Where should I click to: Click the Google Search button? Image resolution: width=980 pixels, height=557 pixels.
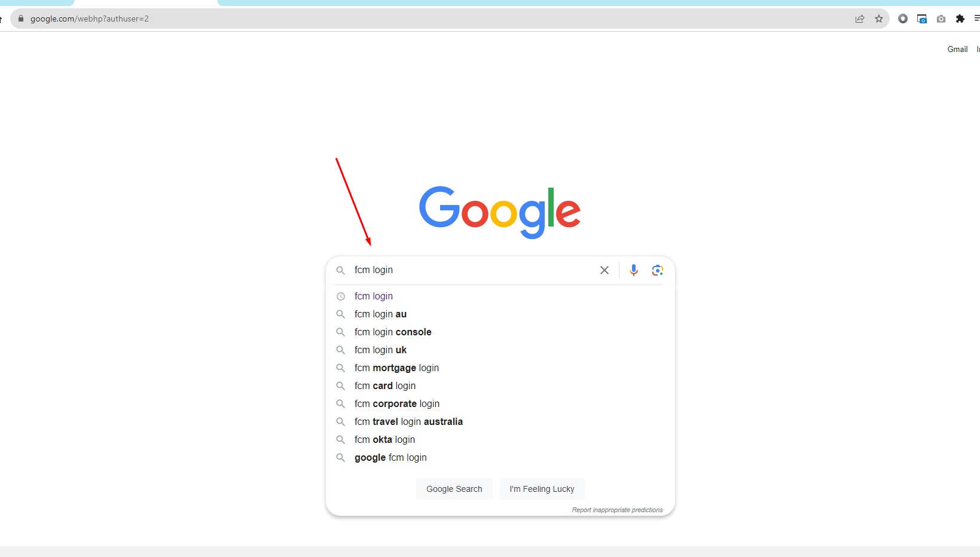coord(454,489)
